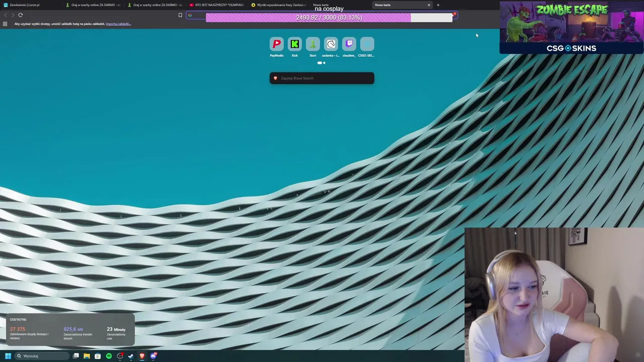The image size is (644, 362).
Task: Open a new tab with the plus button
Action: pyautogui.click(x=438, y=5)
